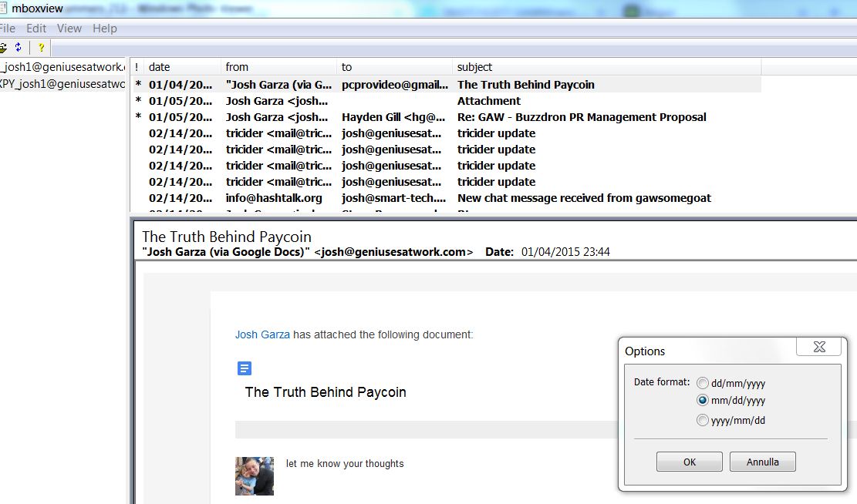Click the preview header title The Truth Behind Paycoin
This screenshot has width=857, height=504.
(227, 237)
